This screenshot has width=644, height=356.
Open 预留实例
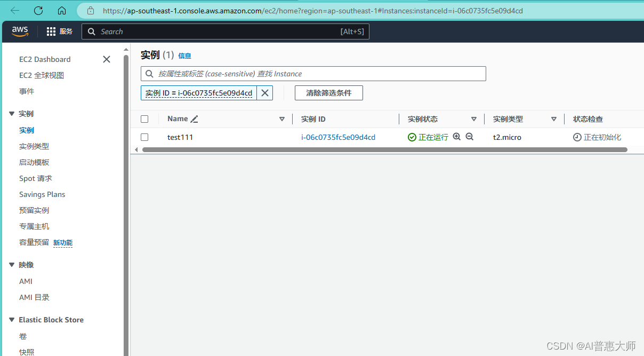click(x=34, y=210)
